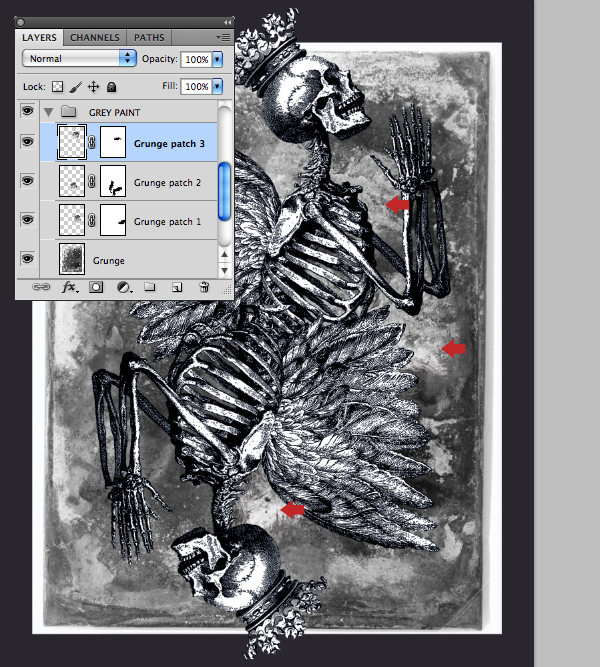The height and width of the screenshot is (667, 600).
Task: Open the Layers panel options menu
Action: [223, 37]
